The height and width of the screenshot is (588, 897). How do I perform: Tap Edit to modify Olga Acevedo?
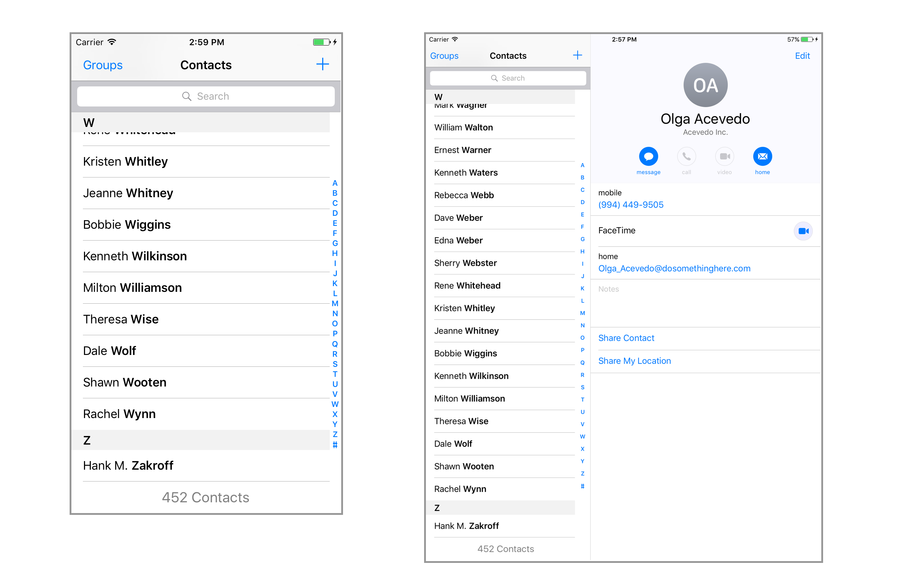click(x=802, y=56)
